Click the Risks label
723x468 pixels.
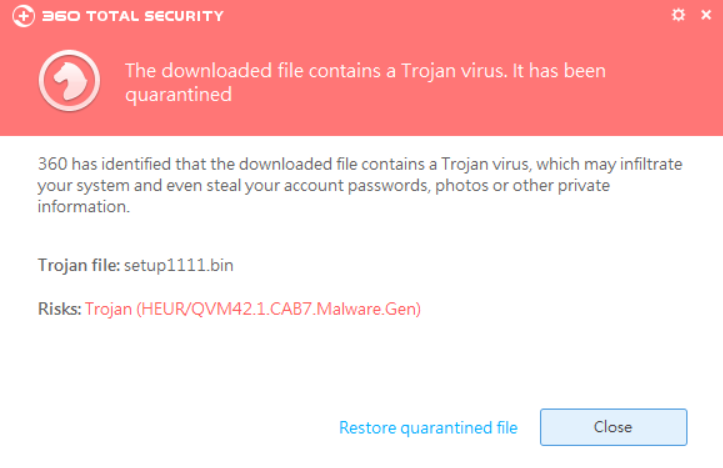(x=59, y=309)
